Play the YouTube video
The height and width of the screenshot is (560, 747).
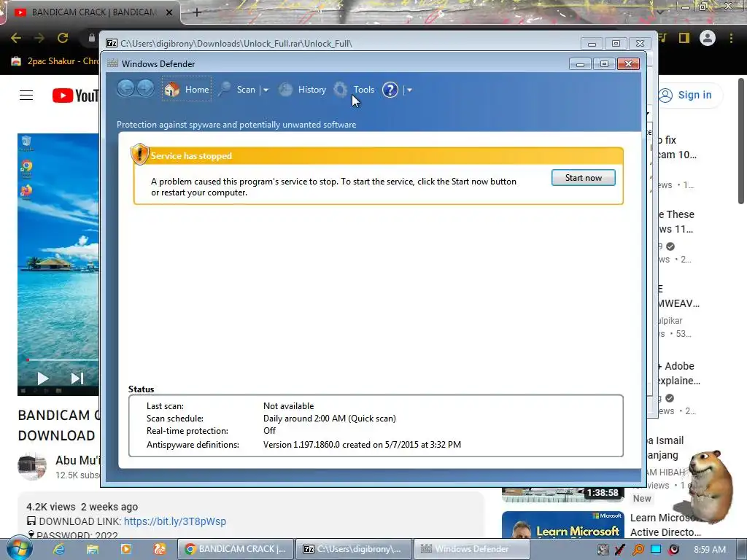pos(43,378)
